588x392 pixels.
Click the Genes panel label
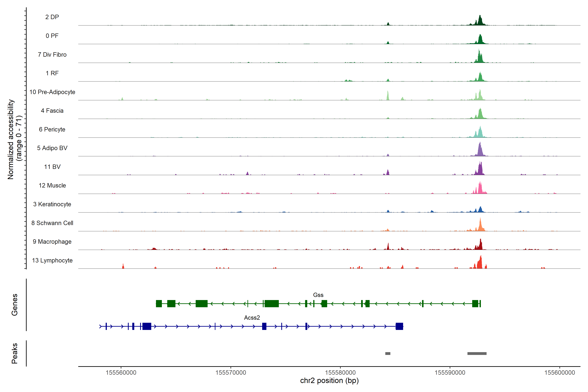click(15, 305)
